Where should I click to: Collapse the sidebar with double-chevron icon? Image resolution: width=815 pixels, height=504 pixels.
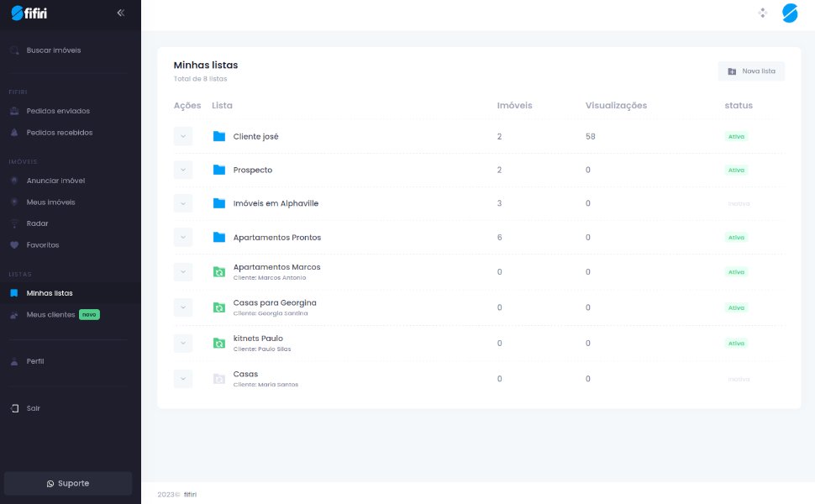(x=121, y=13)
